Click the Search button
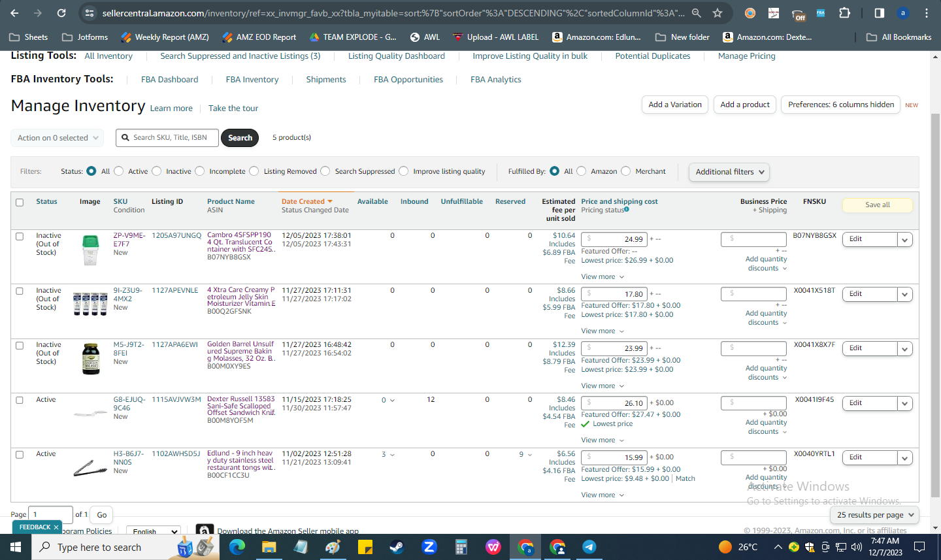941x560 pixels. [x=240, y=138]
